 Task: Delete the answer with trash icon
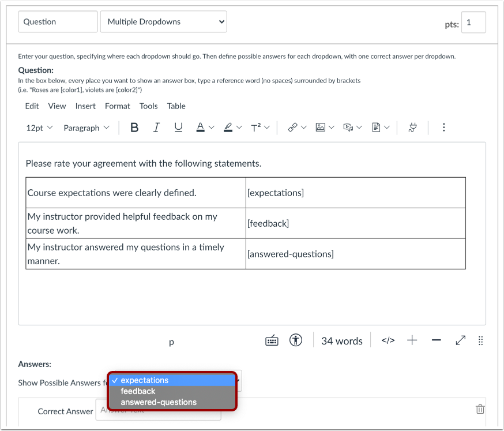480,409
